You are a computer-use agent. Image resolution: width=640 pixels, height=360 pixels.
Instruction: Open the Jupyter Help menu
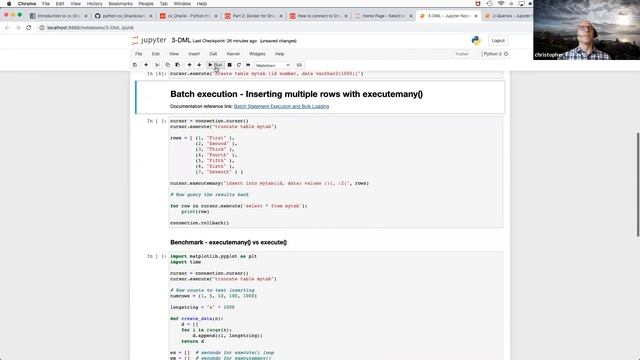pyautogui.click(x=280, y=54)
